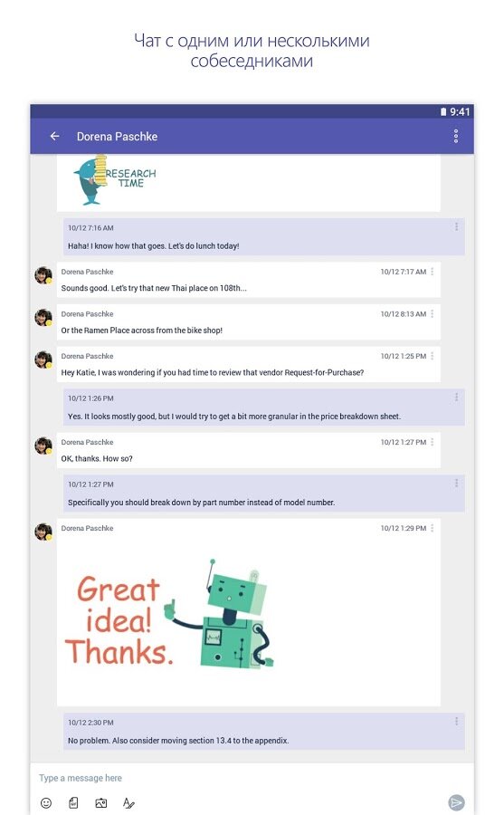Open the chat header overflow menu
Viewport: 504px width, 815px height.
click(456, 136)
